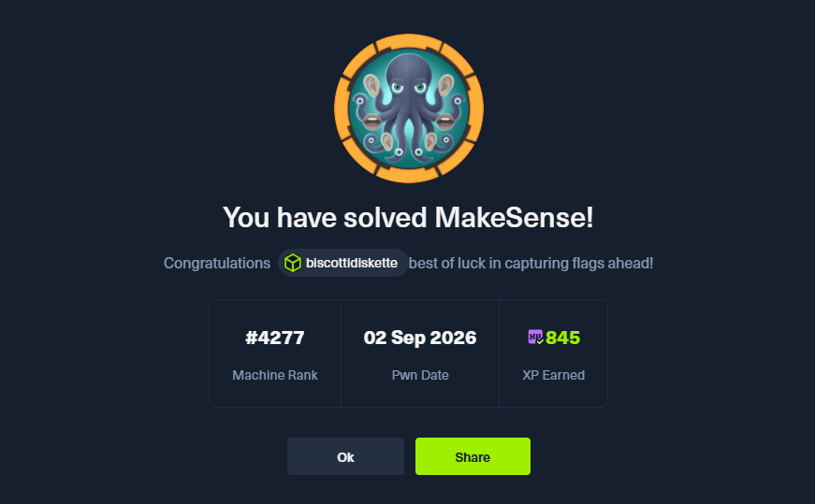
Task: Open the biscottidiskette user profile badge
Action: (342, 263)
